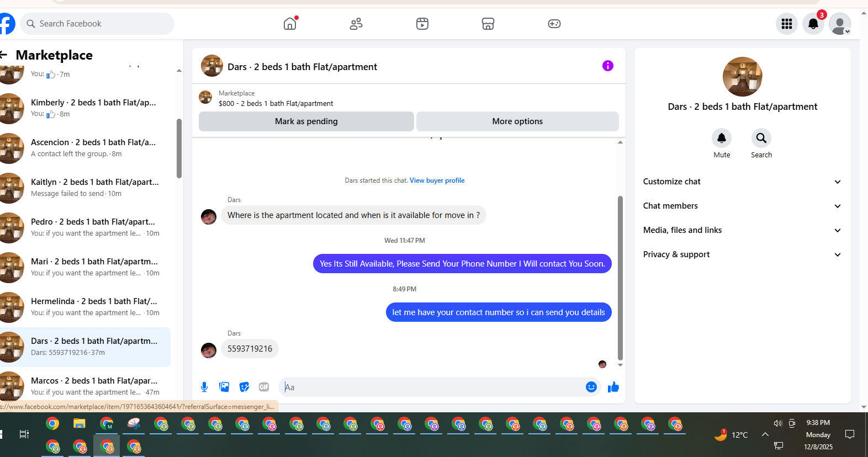868x457 pixels.
Task: Click the listing thumbnail in the right panel
Action: 743,77
